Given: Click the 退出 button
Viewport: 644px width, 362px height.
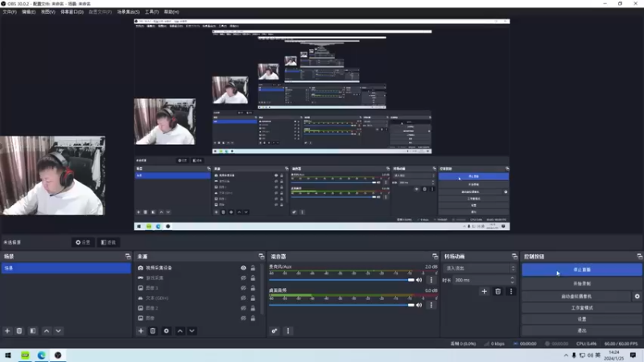Looking at the screenshot, I should (x=581, y=331).
